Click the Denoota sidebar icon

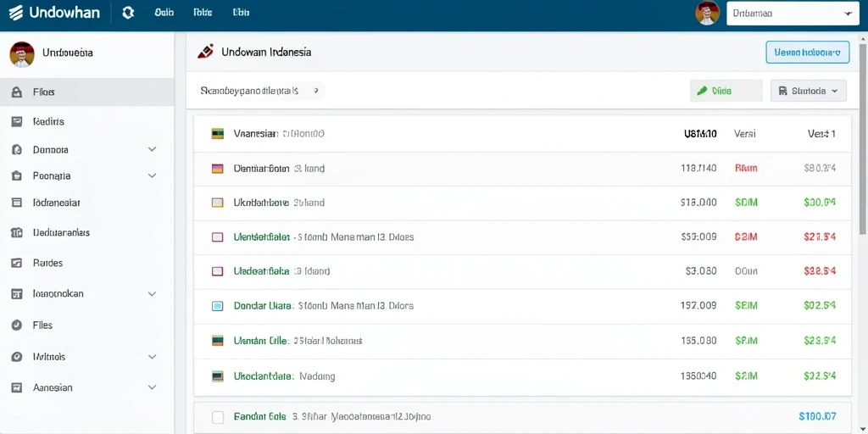click(17, 149)
